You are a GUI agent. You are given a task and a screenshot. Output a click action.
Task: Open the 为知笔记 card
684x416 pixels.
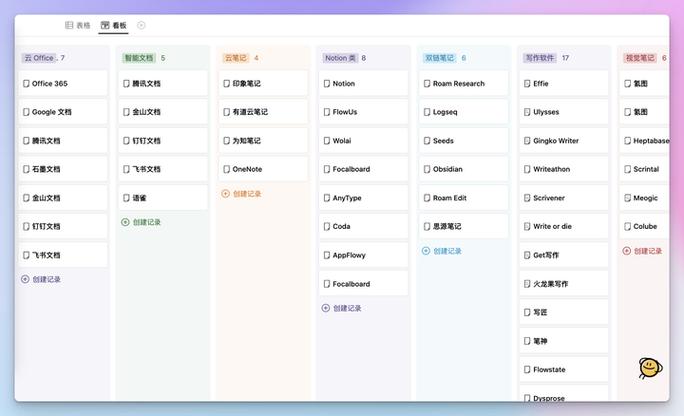point(263,141)
